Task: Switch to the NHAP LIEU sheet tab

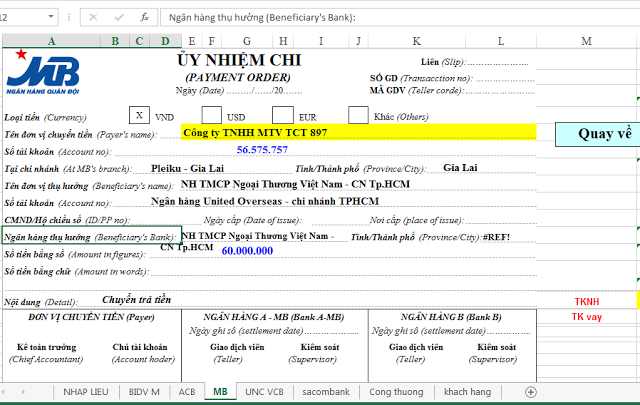Action: (x=84, y=391)
